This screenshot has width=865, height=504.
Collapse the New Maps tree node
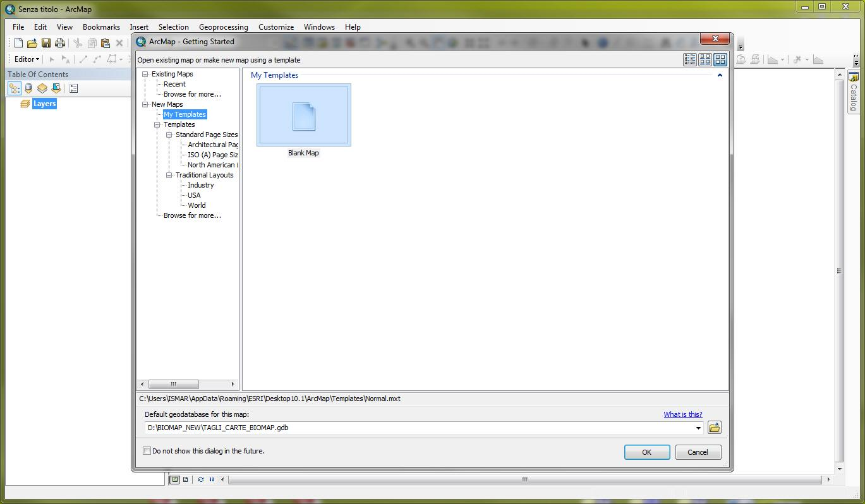pyautogui.click(x=145, y=104)
